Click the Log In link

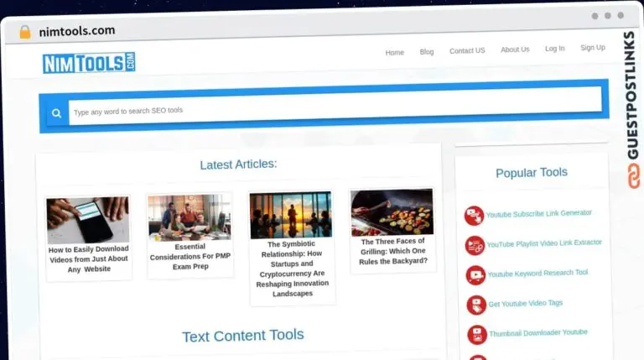(x=554, y=49)
